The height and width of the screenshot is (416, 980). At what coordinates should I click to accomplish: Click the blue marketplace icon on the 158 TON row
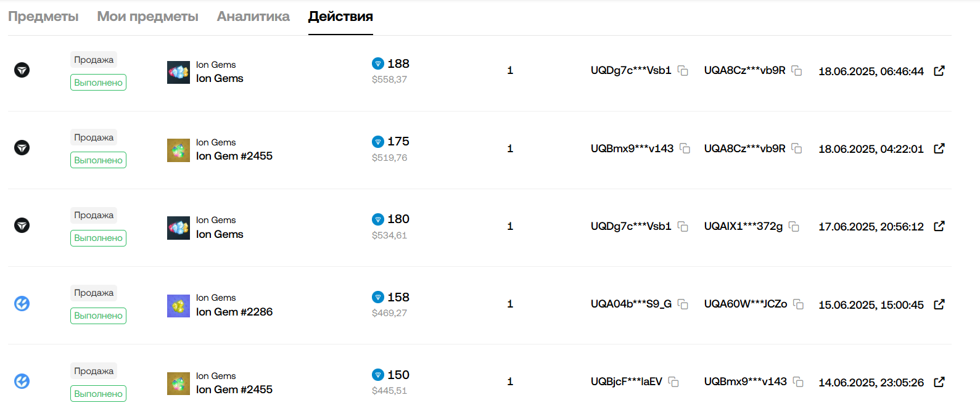[x=22, y=303]
